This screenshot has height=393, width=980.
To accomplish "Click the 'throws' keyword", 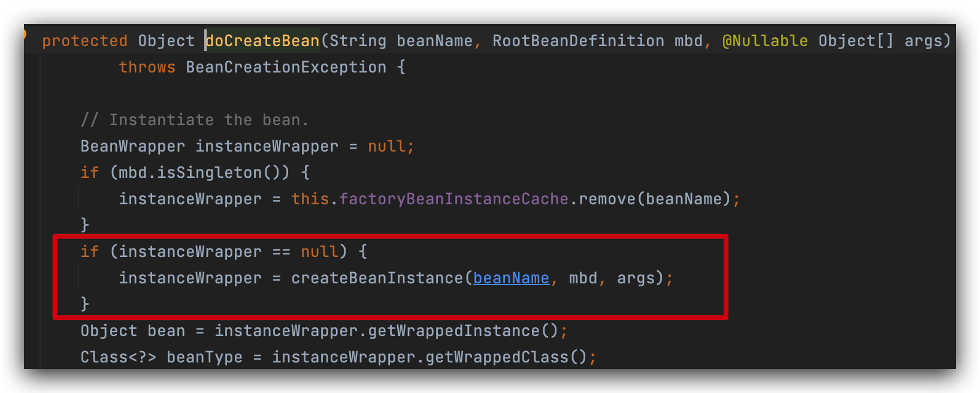I will click(147, 67).
